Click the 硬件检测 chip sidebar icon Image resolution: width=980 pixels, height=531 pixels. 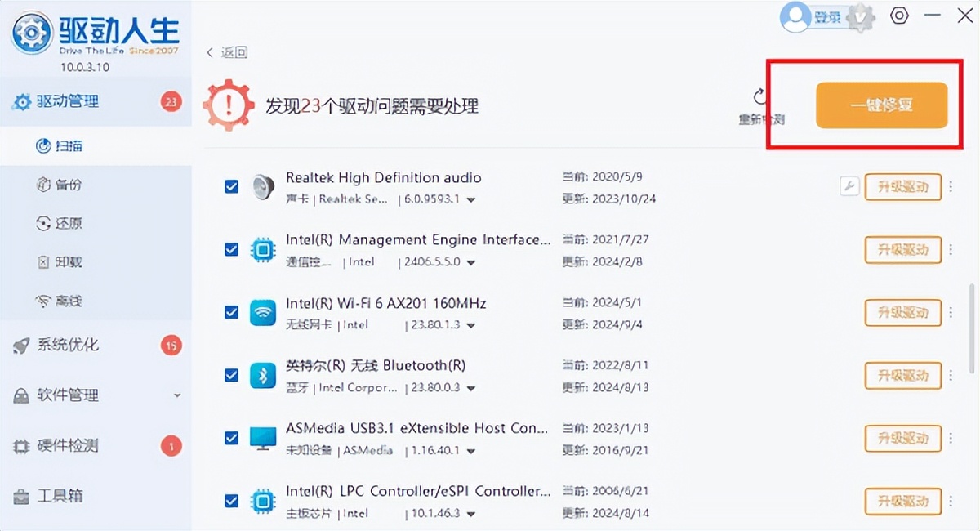pos(21,447)
